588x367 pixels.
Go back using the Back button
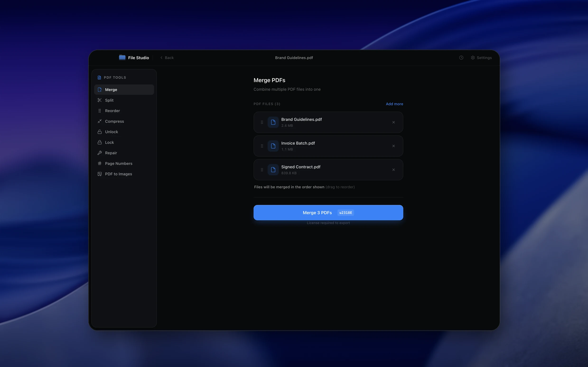coord(167,58)
